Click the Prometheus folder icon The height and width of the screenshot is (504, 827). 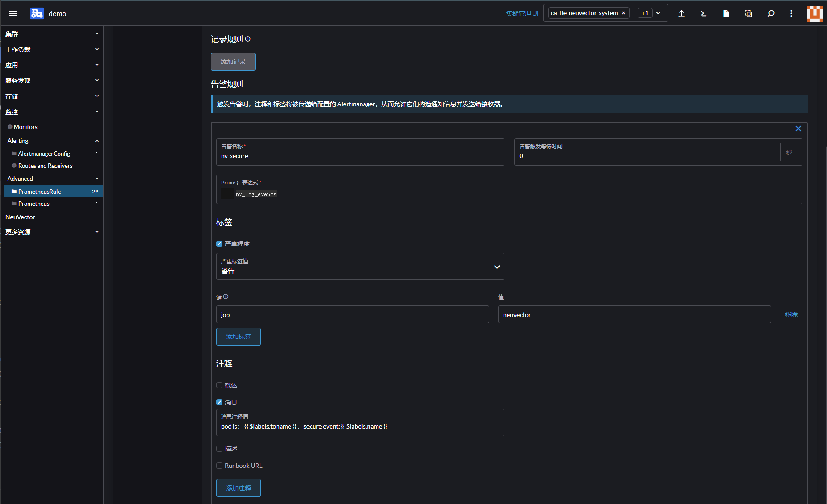click(14, 204)
